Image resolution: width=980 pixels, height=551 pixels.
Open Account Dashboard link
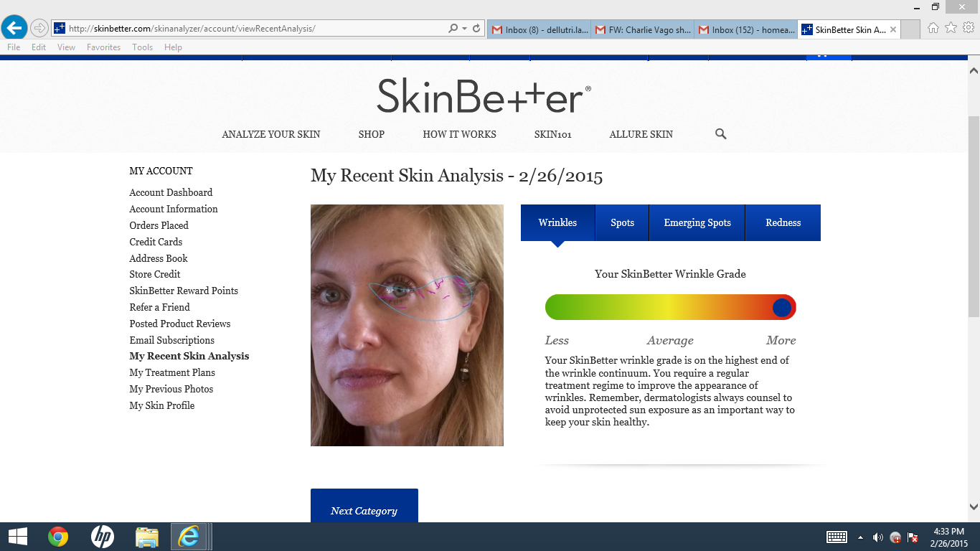pos(171,192)
